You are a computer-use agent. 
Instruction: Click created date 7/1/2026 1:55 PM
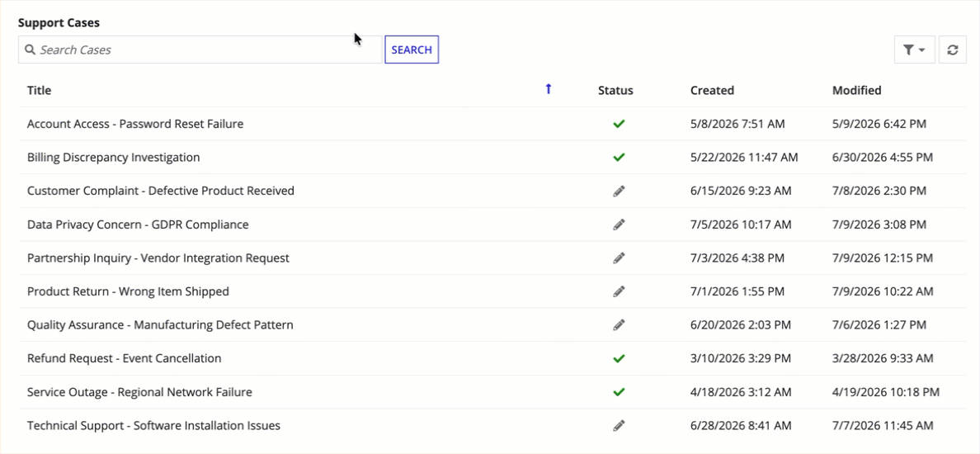point(737,291)
